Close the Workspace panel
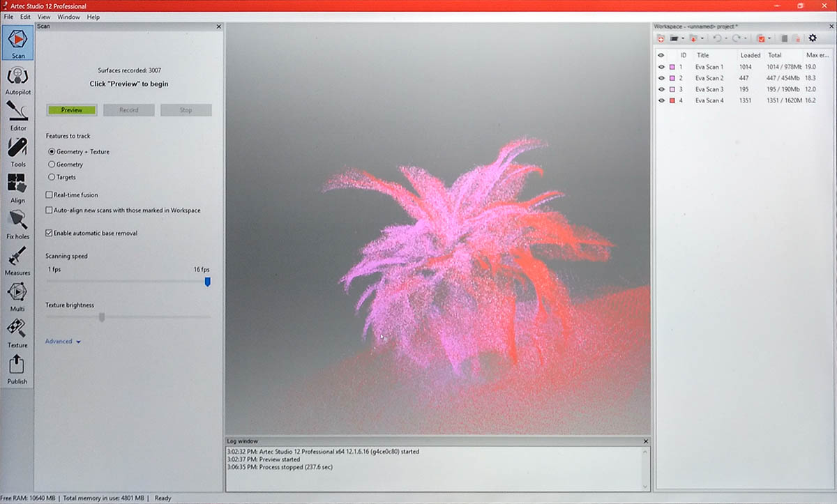The width and height of the screenshot is (837, 504). click(831, 26)
